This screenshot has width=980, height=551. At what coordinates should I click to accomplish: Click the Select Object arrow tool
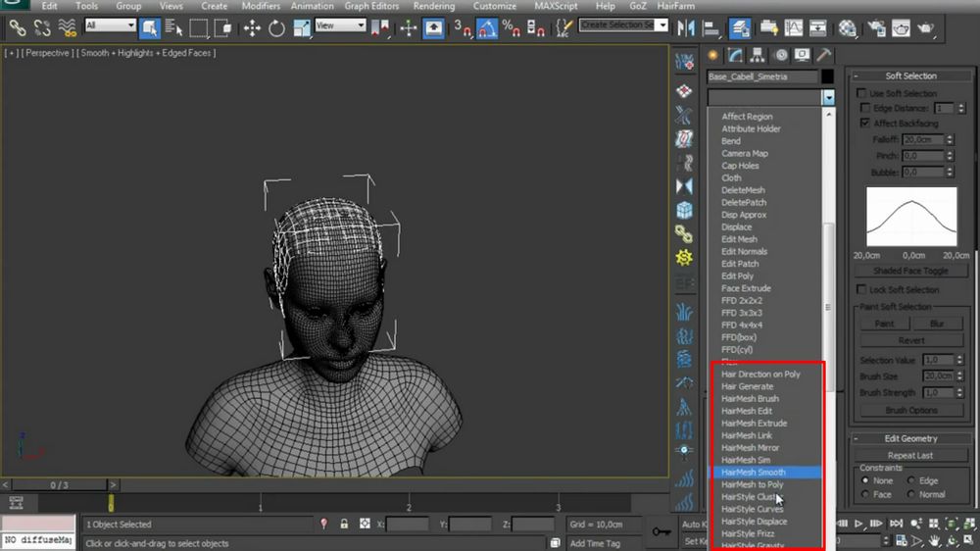click(x=149, y=27)
